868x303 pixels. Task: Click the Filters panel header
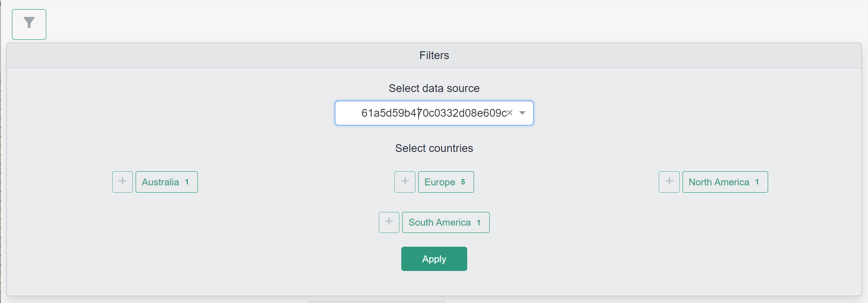coord(434,55)
